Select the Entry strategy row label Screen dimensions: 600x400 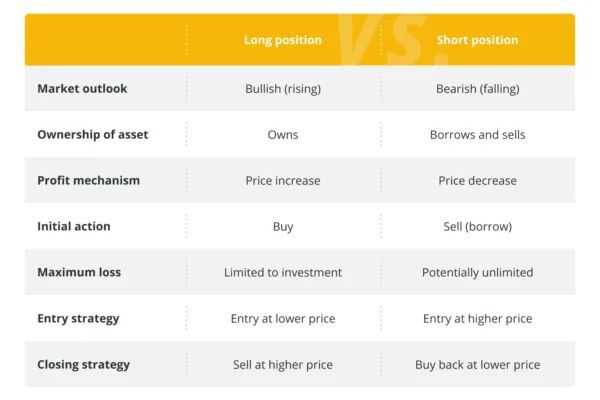[78, 318]
